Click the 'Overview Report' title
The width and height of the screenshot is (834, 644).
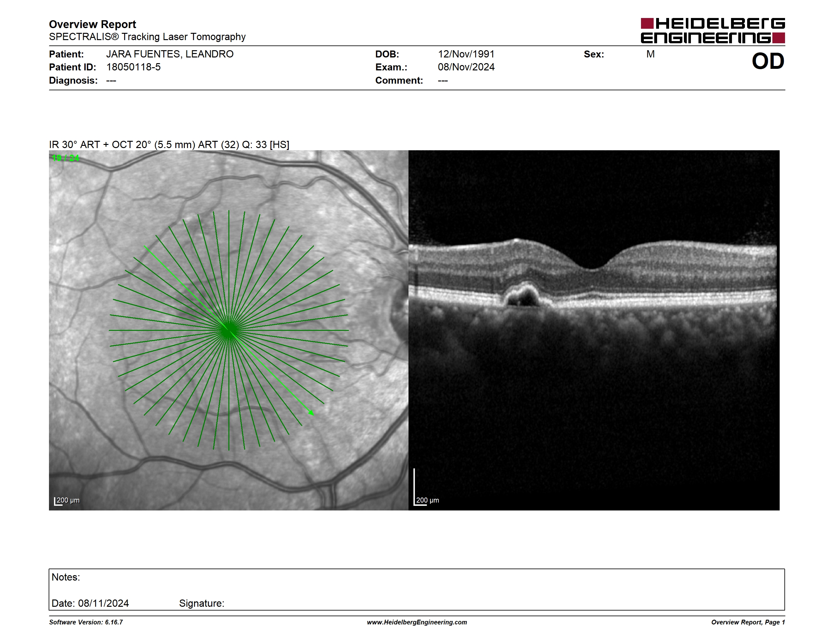click(x=93, y=24)
